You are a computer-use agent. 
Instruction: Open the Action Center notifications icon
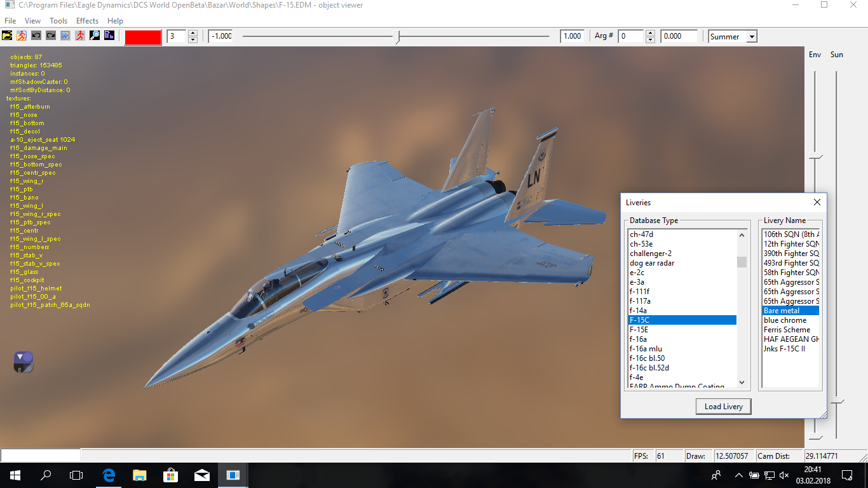point(847,475)
